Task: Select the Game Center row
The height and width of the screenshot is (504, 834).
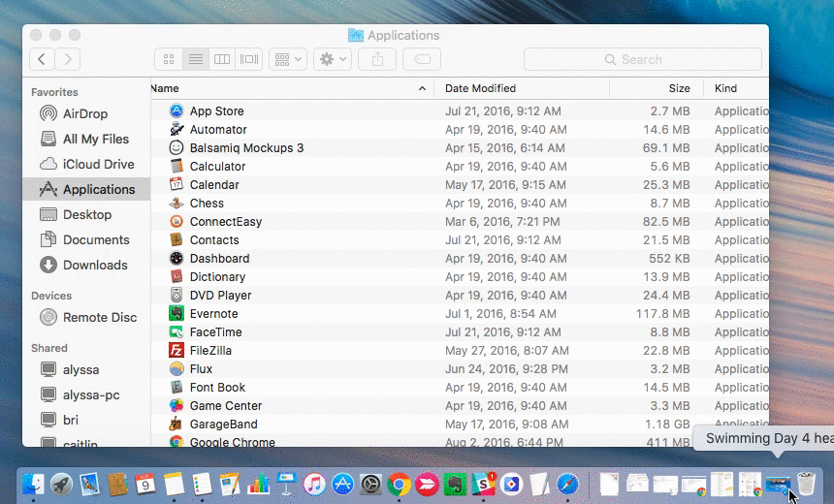Action: [460, 406]
